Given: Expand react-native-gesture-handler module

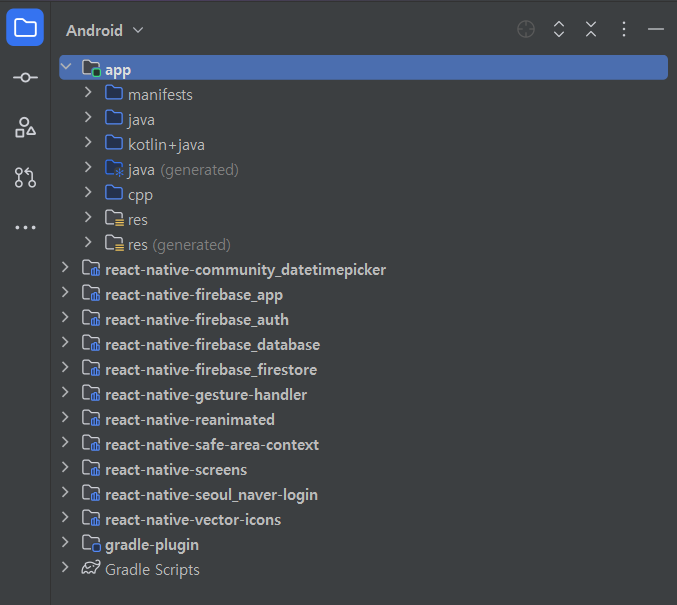Looking at the screenshot, I should pos(65,393).
